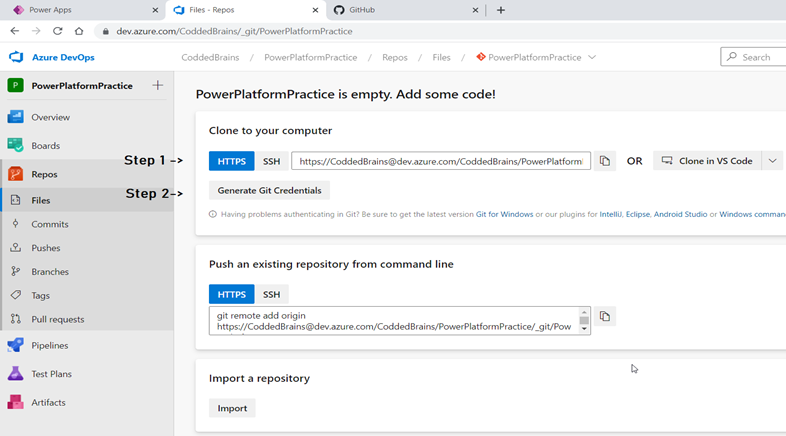Open the Android Studio plugin link
This screenshot has height=436, width=786.
click(x=680, y=214)
